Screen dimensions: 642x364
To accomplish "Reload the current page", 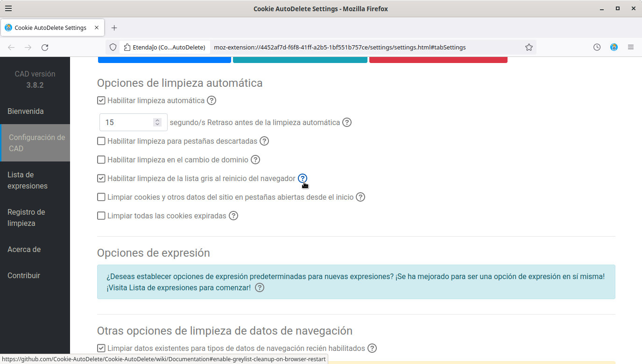I will (x=45, y=47).
